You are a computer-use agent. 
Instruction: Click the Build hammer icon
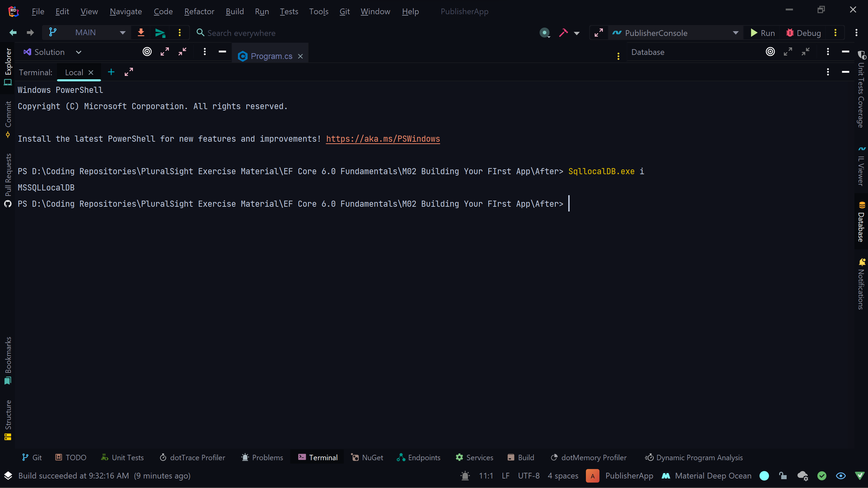(563, 33)
